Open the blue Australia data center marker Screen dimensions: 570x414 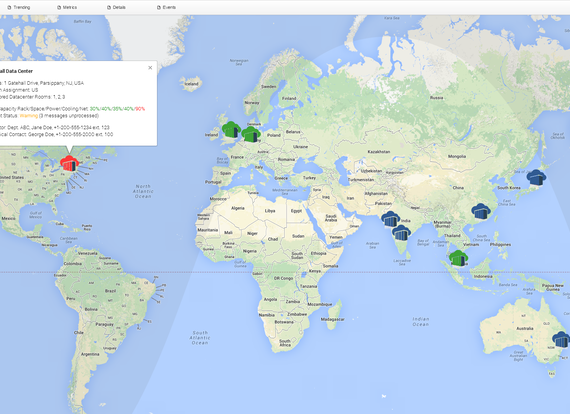click(x=561, y=339)
